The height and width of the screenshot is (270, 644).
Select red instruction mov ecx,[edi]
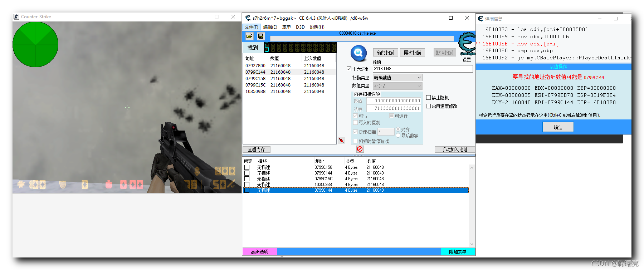(x=520, y=44)
